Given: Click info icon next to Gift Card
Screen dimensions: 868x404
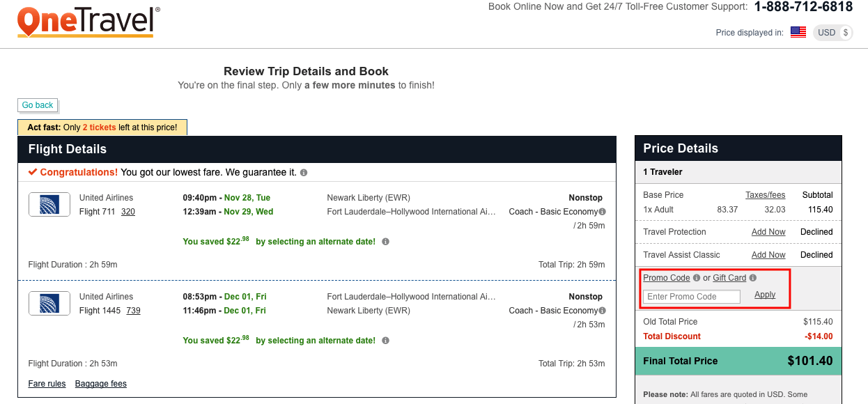Looking at the screenshot, I should (752, 278).
